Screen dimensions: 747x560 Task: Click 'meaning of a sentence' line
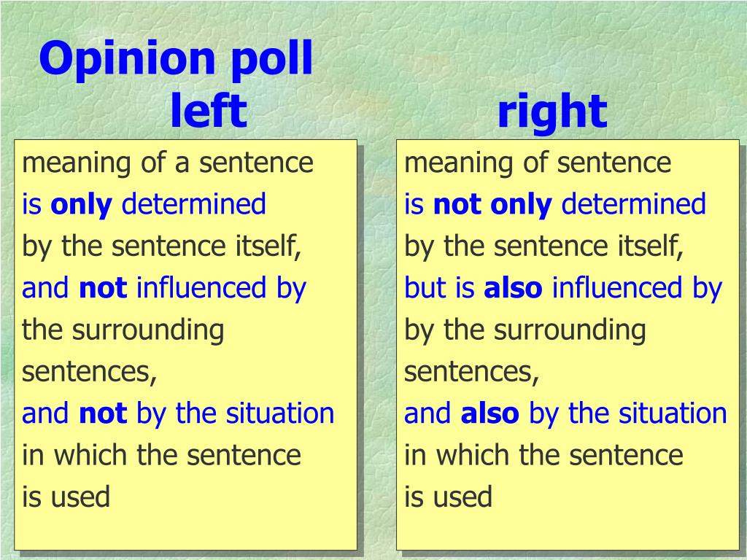click(168, 163)
